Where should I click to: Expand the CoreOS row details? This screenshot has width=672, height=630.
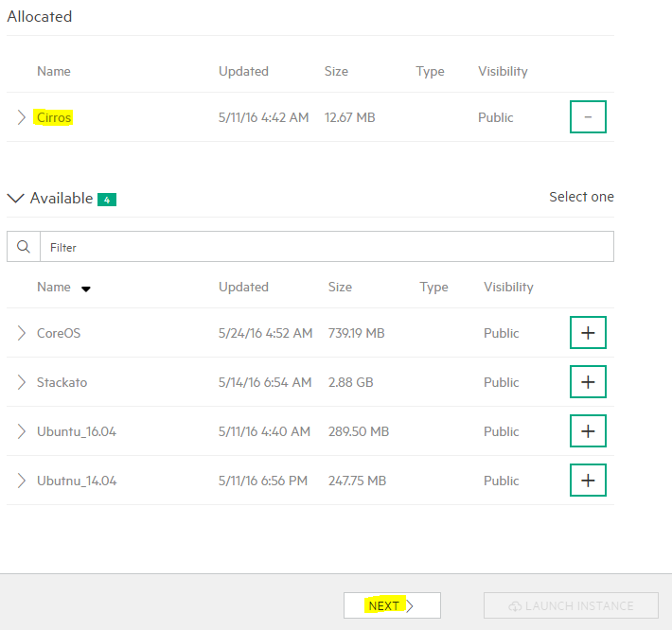(x=22, y=333)
